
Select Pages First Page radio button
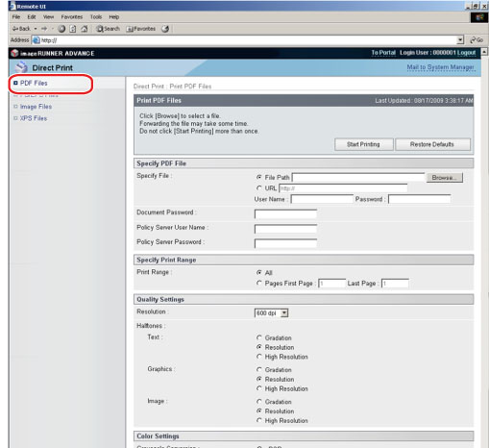259,283
